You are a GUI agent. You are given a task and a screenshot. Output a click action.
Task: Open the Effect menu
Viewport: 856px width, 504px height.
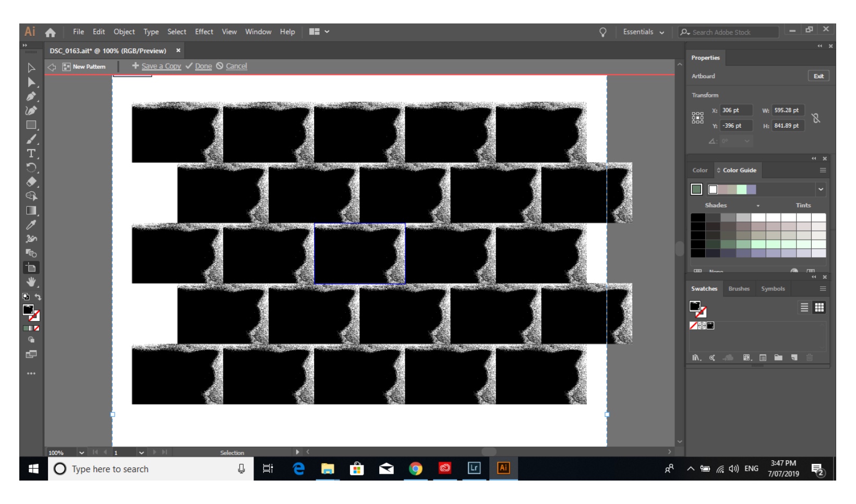[x=204, y=32]
